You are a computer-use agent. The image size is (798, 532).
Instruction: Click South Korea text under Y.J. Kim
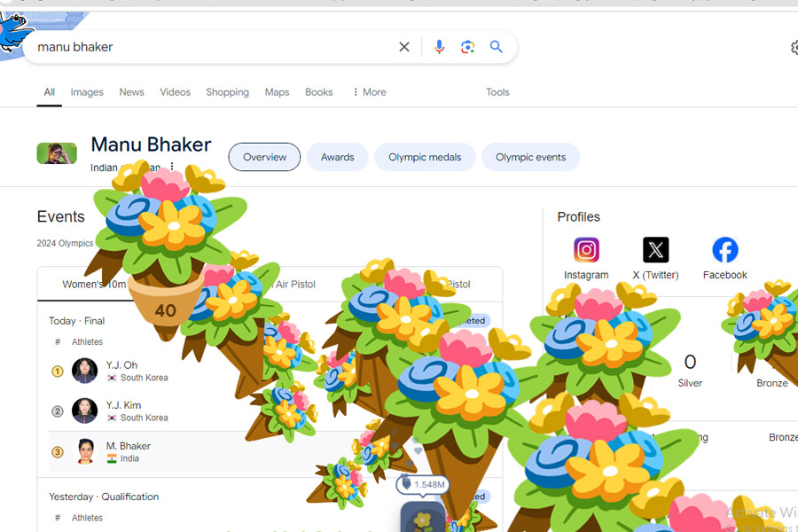coord(144,418)
